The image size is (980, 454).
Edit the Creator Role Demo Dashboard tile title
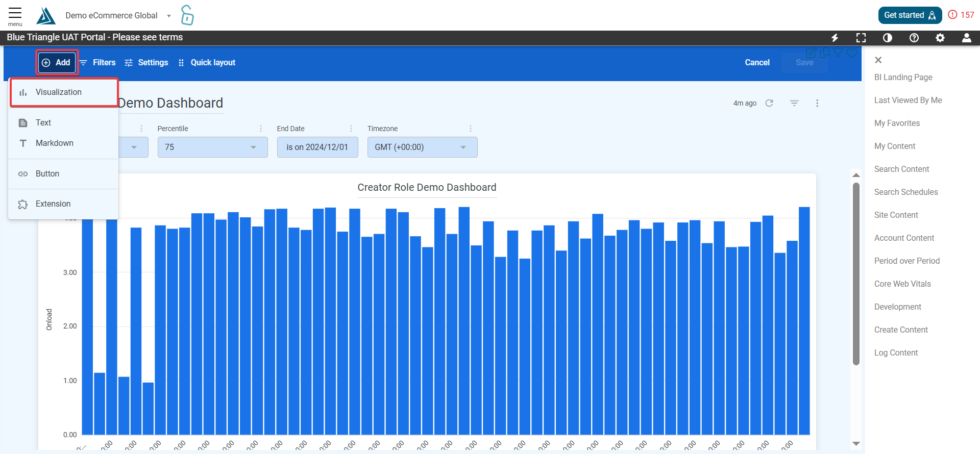click(x=427, y=188)
